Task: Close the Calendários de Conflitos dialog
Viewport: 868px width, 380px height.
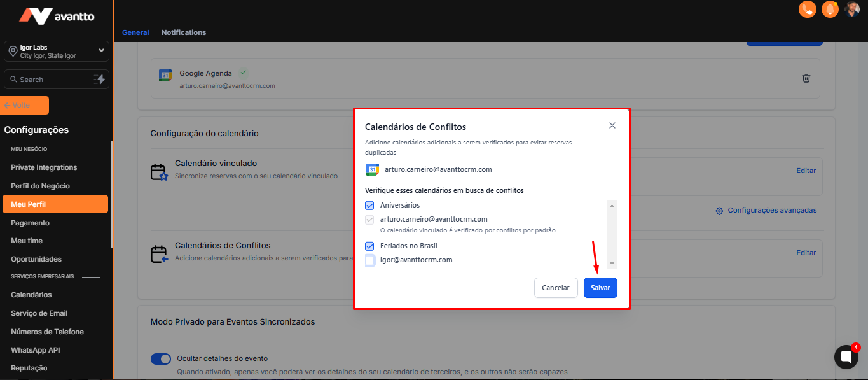Action: pos(612,126)
